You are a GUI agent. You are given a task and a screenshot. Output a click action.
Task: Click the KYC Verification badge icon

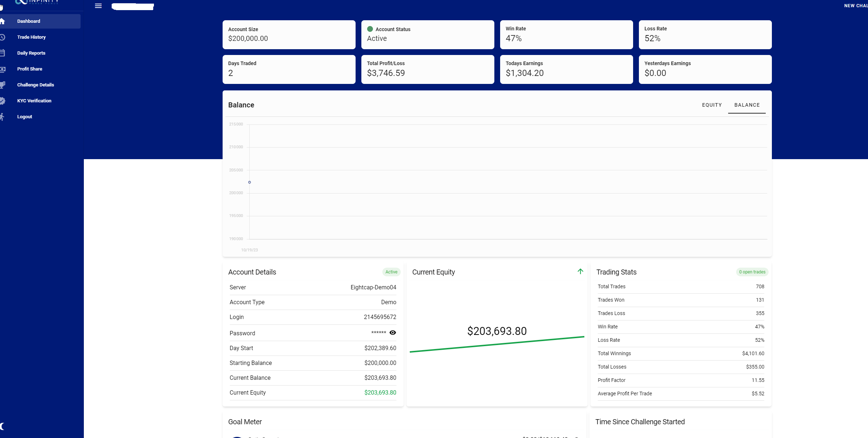coord(2,101)
